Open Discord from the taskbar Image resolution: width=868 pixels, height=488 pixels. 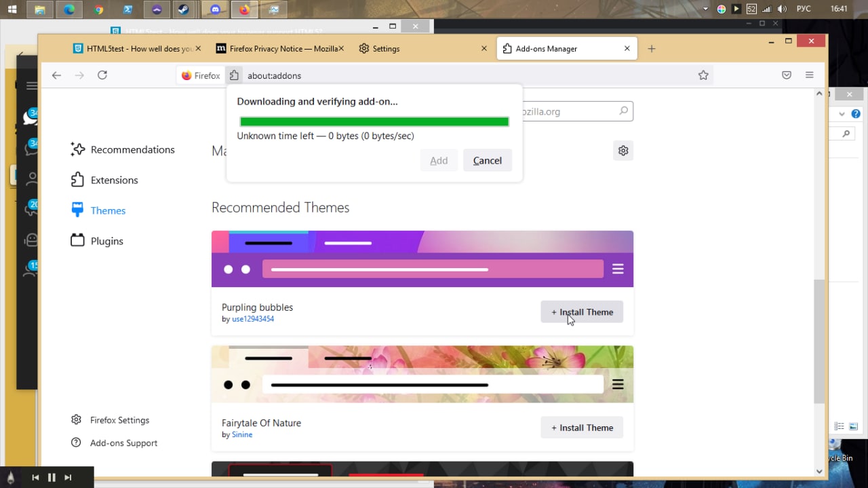215,10
